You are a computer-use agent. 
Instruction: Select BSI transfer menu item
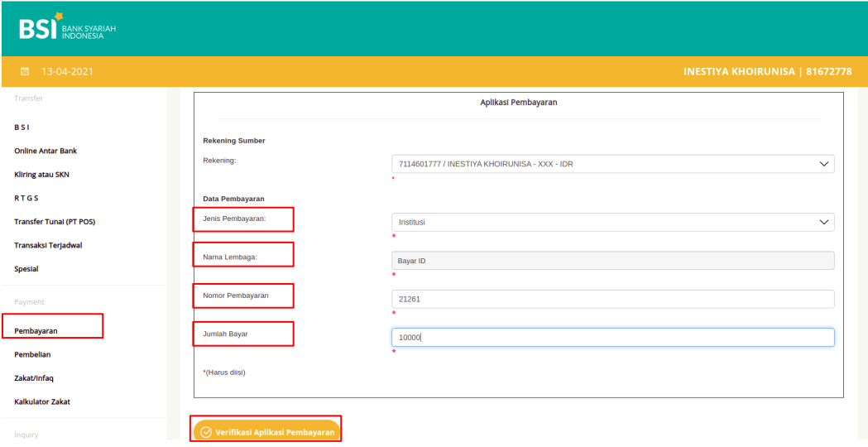22,127
